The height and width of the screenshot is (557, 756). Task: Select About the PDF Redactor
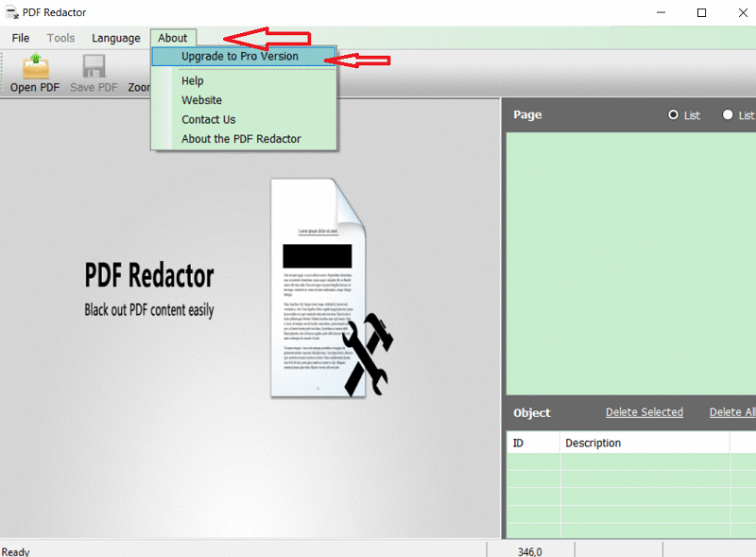pos(241,139)
